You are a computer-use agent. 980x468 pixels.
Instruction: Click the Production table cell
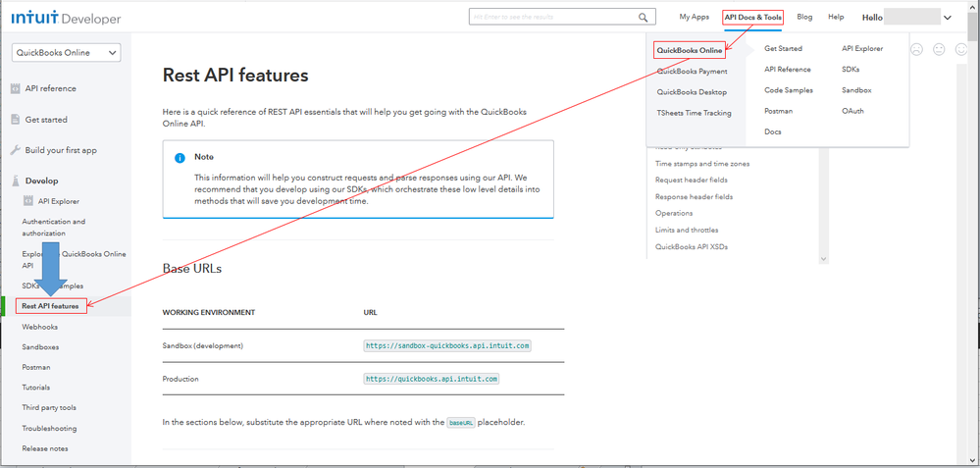pos(181,379)
